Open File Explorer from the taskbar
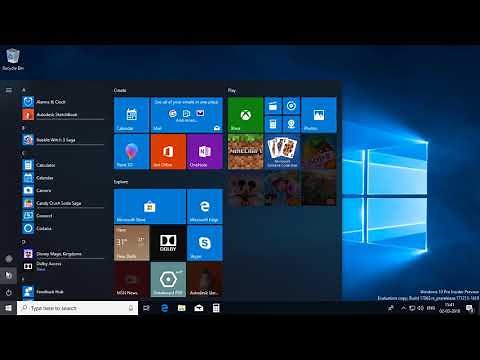480x360 pixels. [182, 308]
